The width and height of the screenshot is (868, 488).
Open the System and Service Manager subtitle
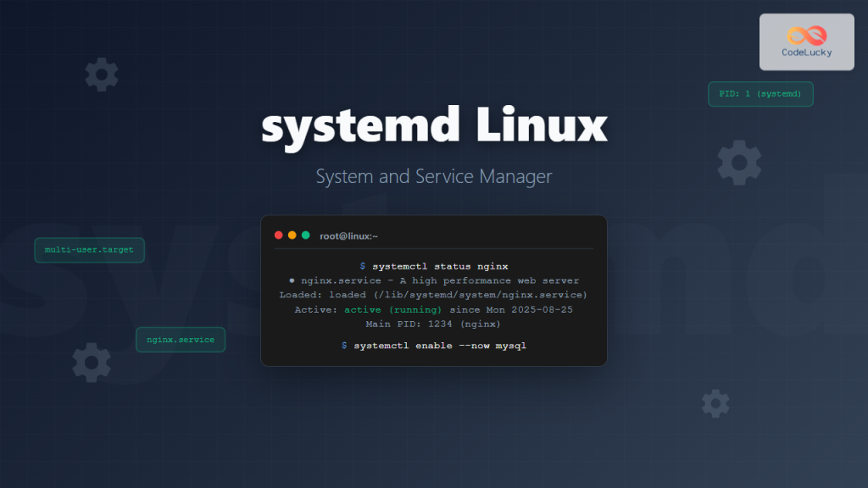pos(434,176)
